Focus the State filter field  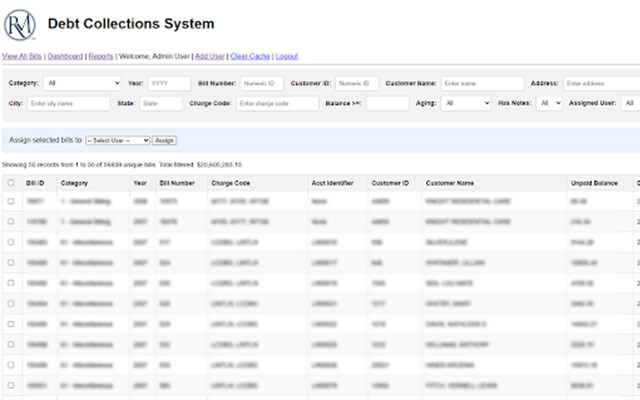(x=161, y=103)
